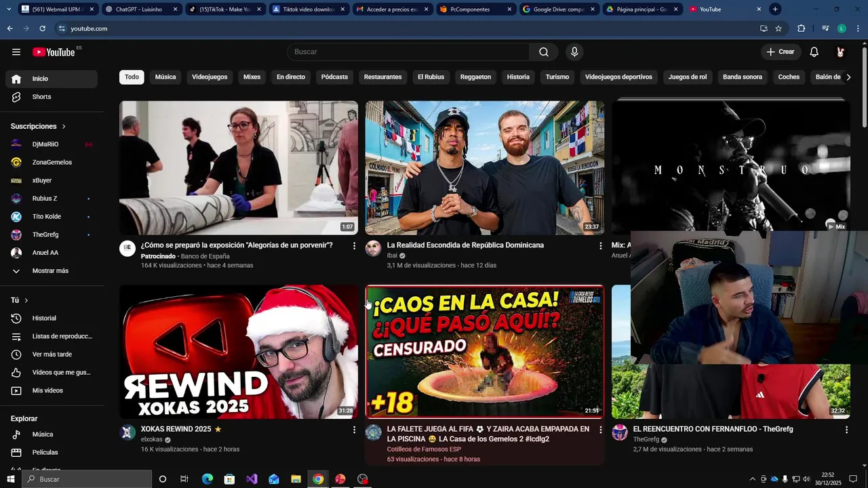Open the ZonaGemelos subscription channel
Screen dimensions: 868x488
click(x=52, y=163)
